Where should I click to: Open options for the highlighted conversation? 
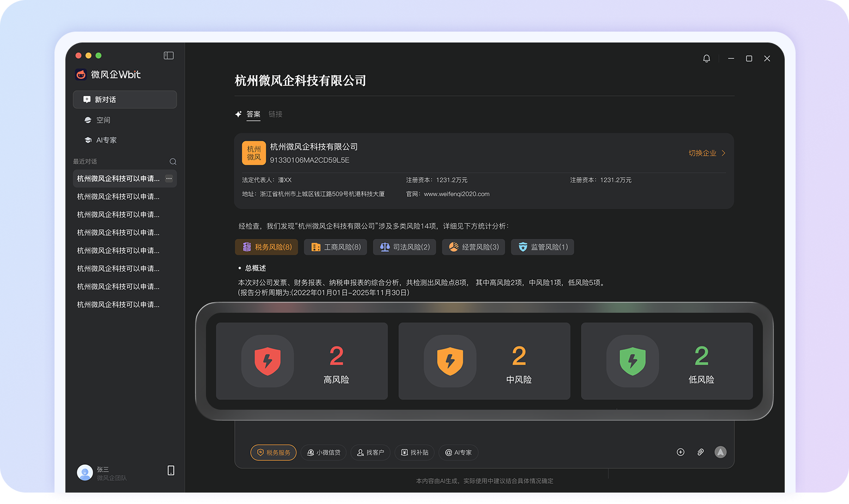168,178
